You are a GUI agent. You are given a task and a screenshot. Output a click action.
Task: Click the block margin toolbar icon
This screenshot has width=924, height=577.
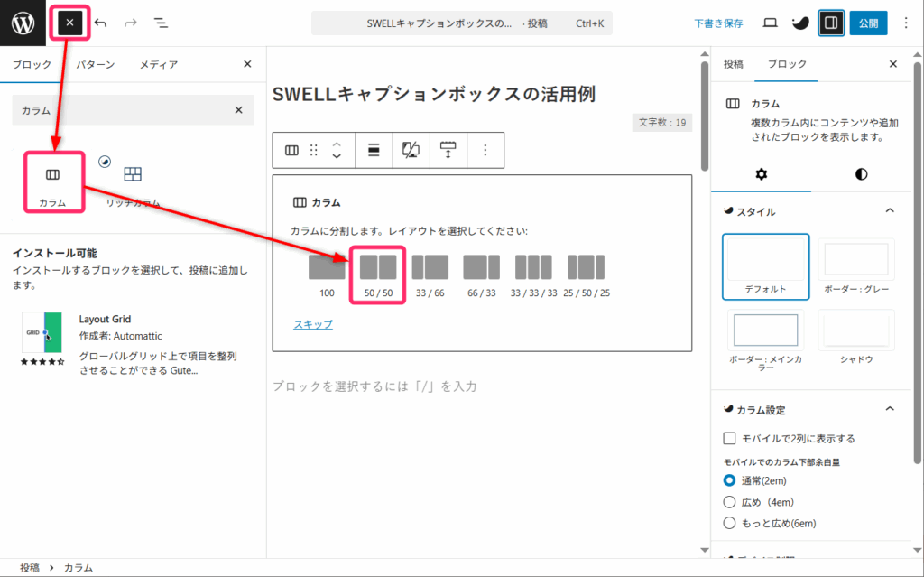coord(448,151)
